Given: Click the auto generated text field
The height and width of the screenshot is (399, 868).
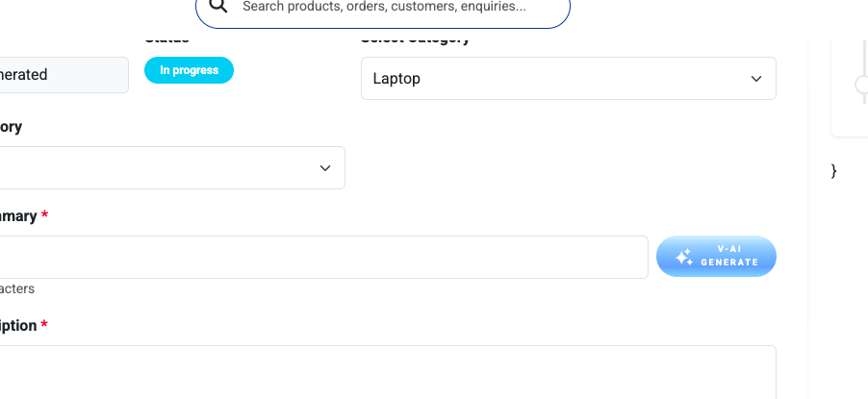Looking at the screenshot, I should [x=64, y=75].
